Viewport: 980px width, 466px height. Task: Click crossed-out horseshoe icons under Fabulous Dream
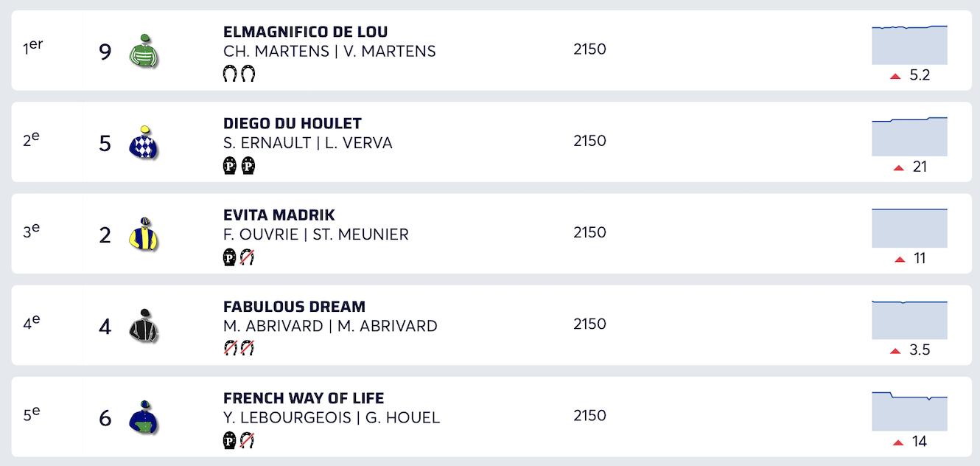tap(239, 348)
